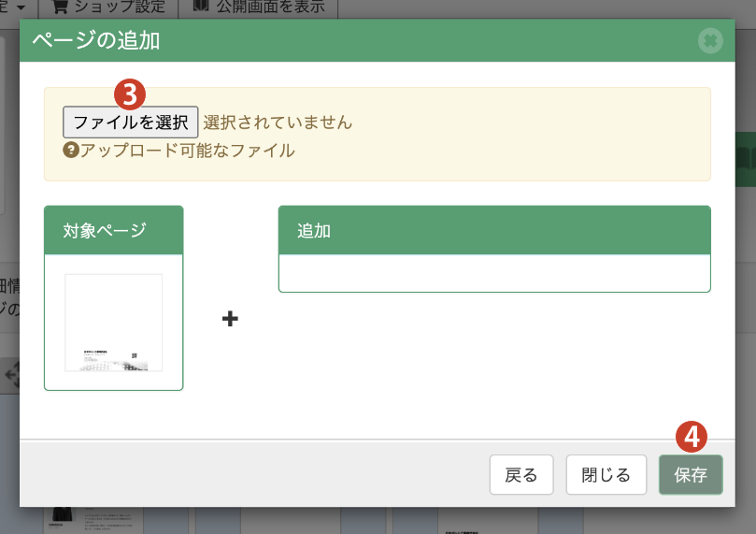Click the question mark help icon
This screenshot has height=534, width=756.
coord(70,150)
